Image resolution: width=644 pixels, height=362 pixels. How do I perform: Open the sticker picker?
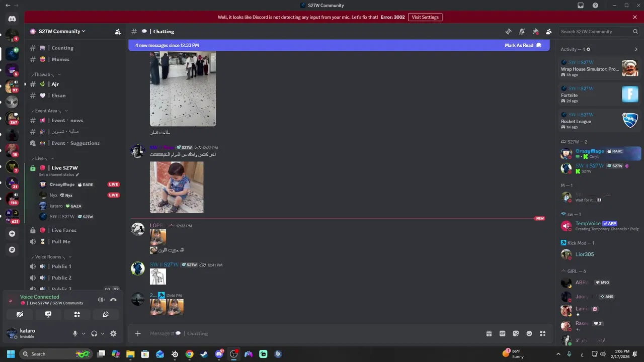tap(516, 333)
